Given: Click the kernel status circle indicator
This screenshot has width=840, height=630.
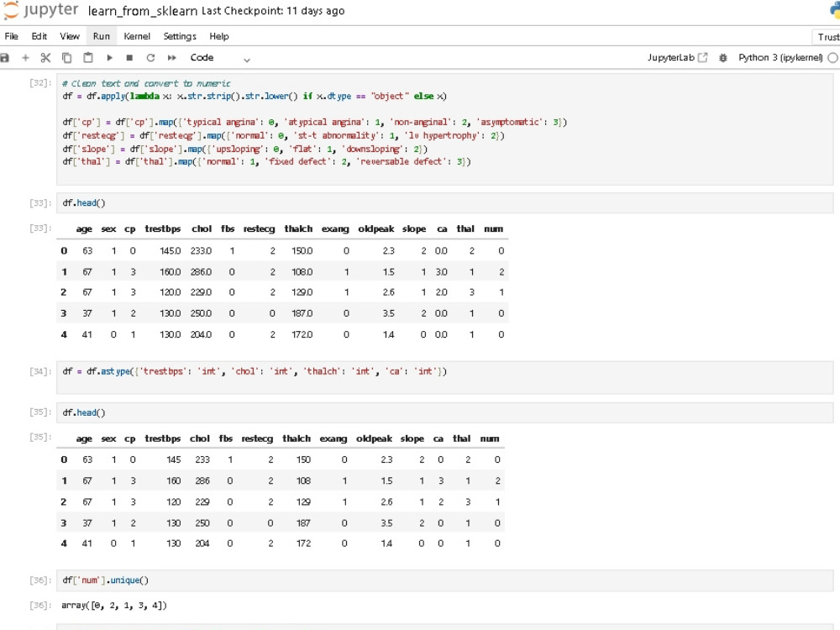Looking at the screenshot, I should point(833,58).
